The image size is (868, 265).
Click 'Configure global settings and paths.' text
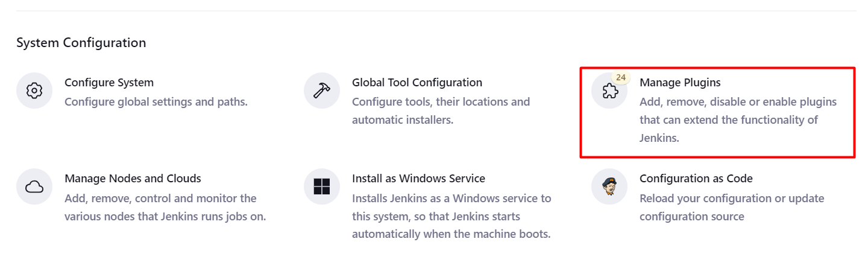coord(156,101)
